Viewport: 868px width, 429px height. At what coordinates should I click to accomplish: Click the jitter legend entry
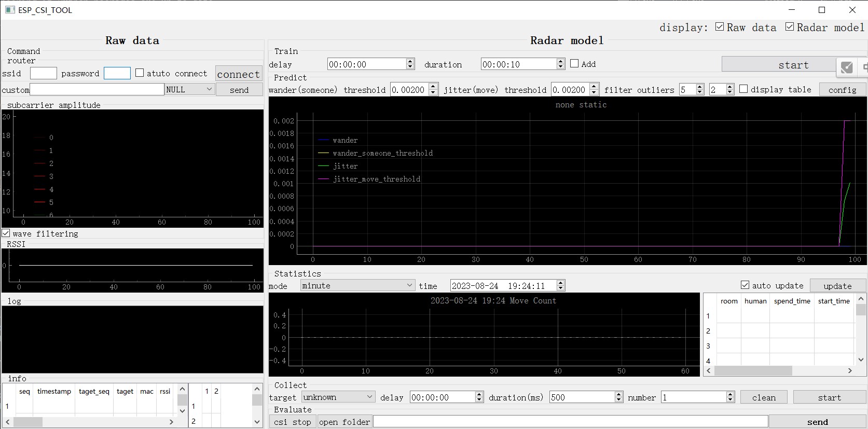pos(338,166)
